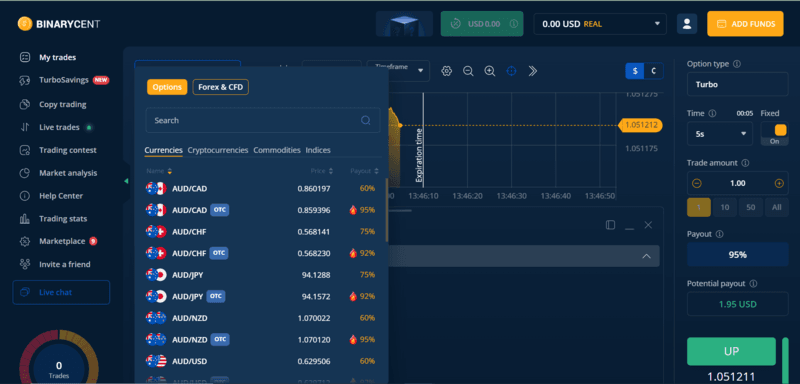This screenshot has width=800, height=384.
Task: Decrease trade amount with the minus button
Action: click(x=697, y=184)
